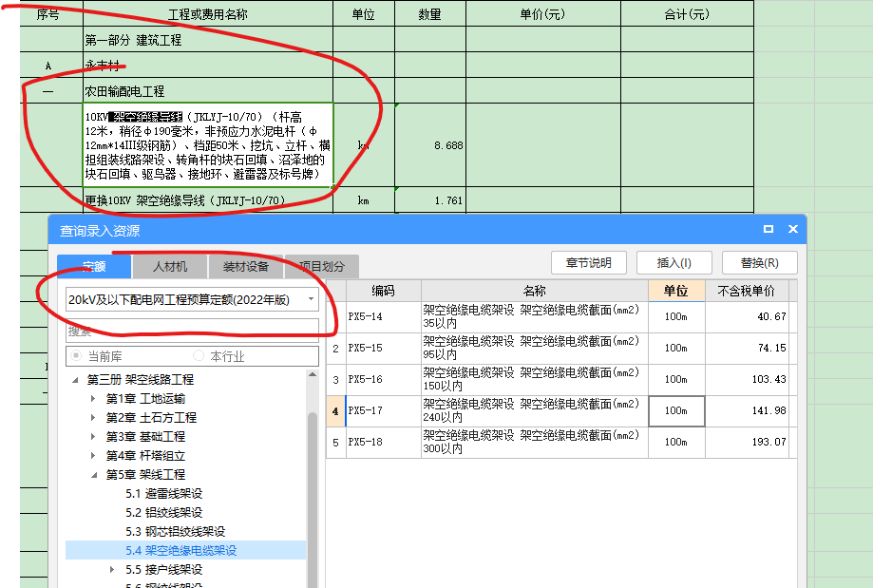Screen dimensions: 873x588
Task: Select the 当前库 radio button
Action: pyautogui.click(x=77, y=356)
